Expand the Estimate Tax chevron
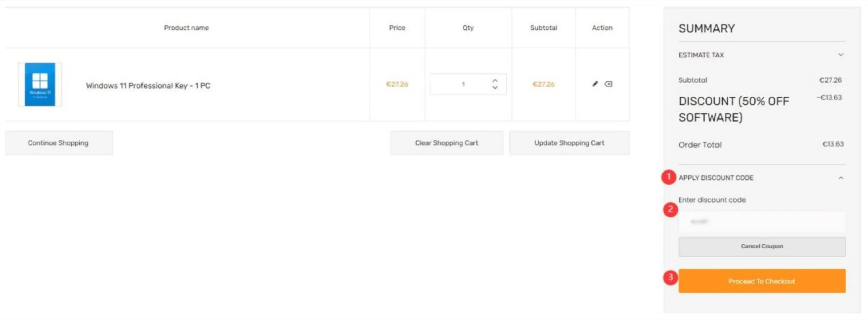868x320 pixels. [841, 55]
